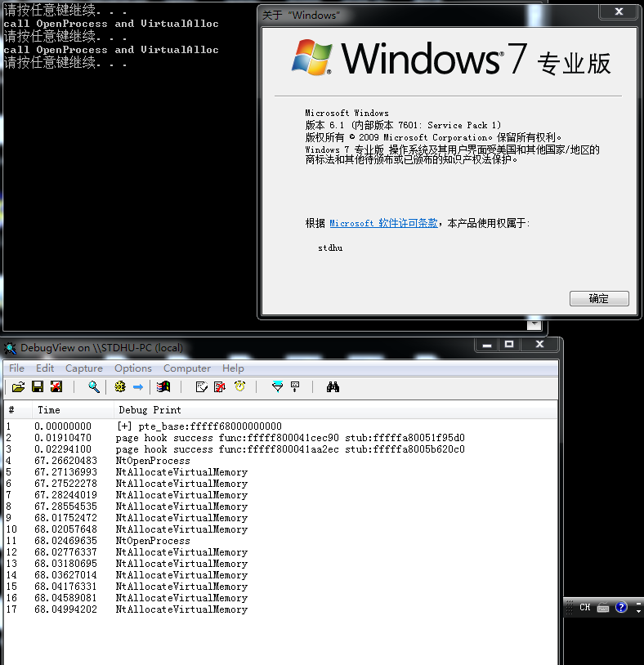Screen dimensions: 644x665
Task: Select the last log row at 68.04994202
Action: pos(280,609)
